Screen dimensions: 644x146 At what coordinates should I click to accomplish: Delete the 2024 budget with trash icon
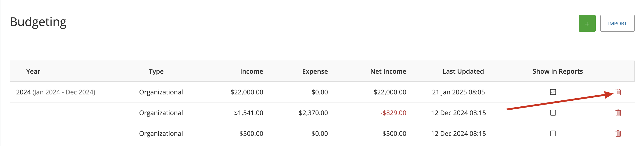(x=618, y=92)
